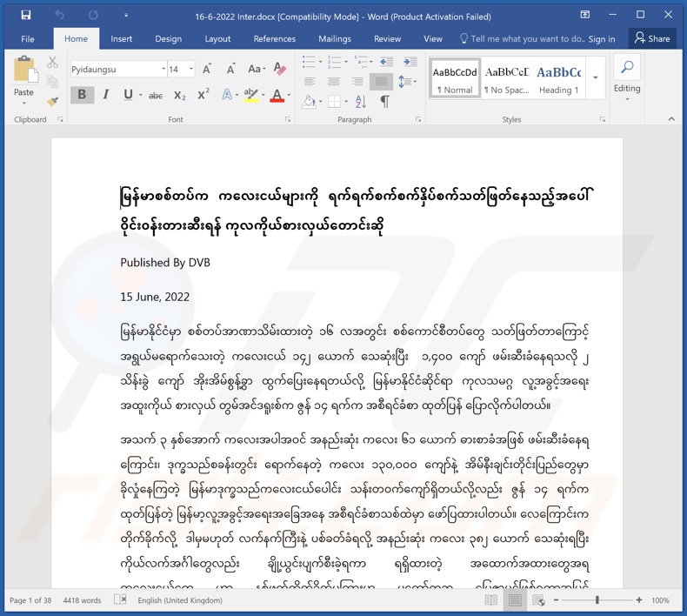Click the Clear All Formatting icon

pos(280,70)
